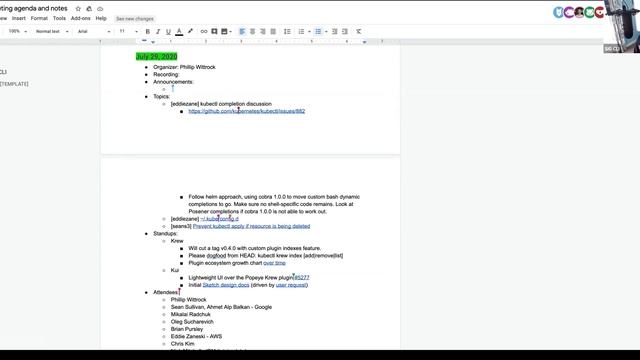Click the green collaborator avatar
The height and width of the screenshot is (360, 640).
click(x=589, y=12)
